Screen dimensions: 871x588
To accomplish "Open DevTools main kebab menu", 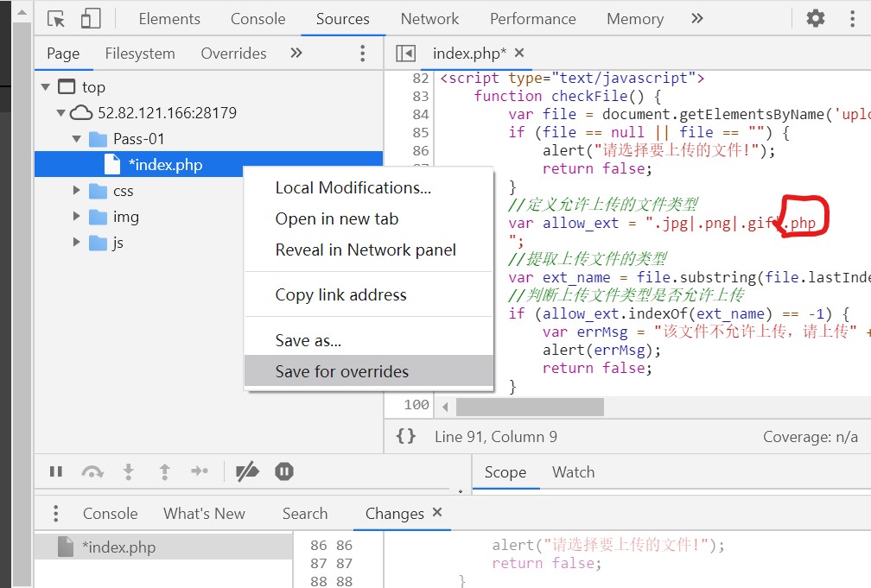I will (852, 18).
